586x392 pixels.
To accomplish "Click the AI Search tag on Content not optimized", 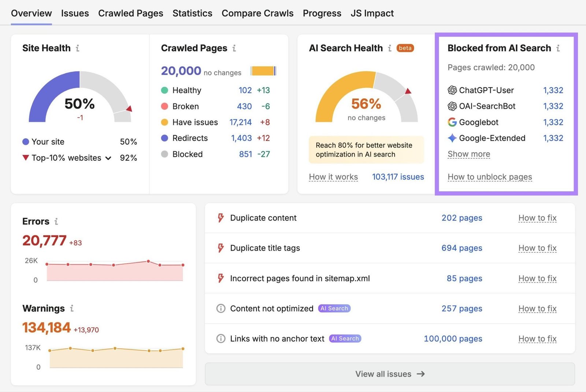I will pos(334,308).
